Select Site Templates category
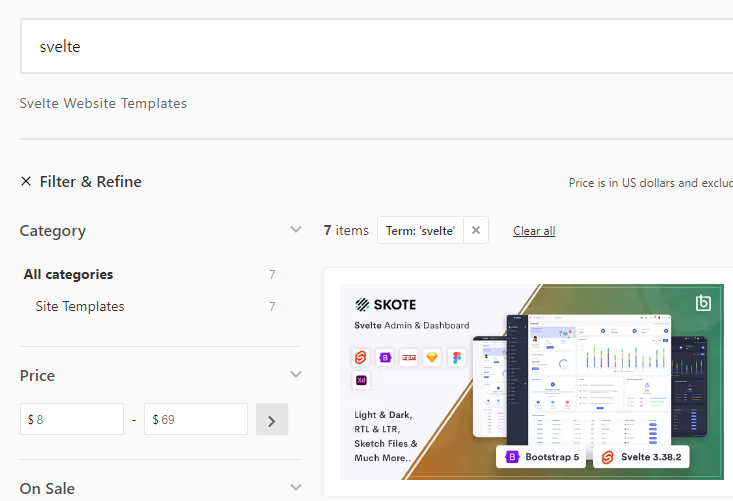 (x=80, y=307)
